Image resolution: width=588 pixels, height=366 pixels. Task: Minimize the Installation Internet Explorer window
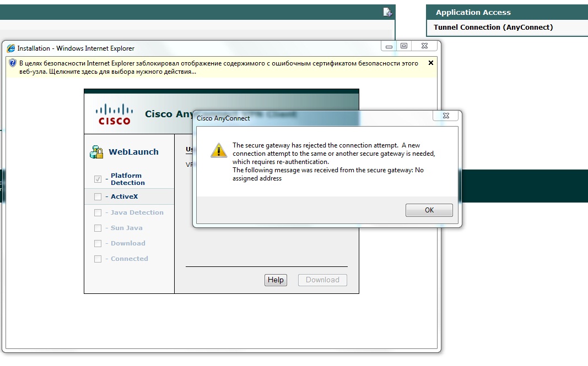tap(389, 46)
